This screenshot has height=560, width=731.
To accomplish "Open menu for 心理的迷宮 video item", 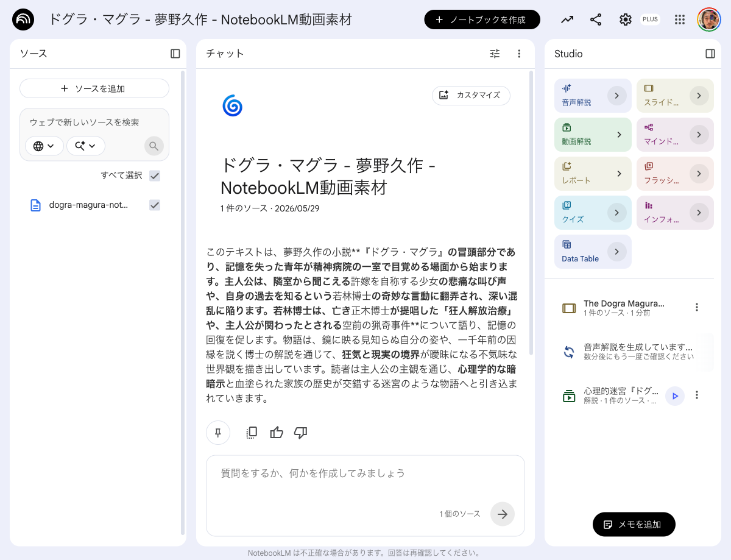I will (x=697, y=395).
